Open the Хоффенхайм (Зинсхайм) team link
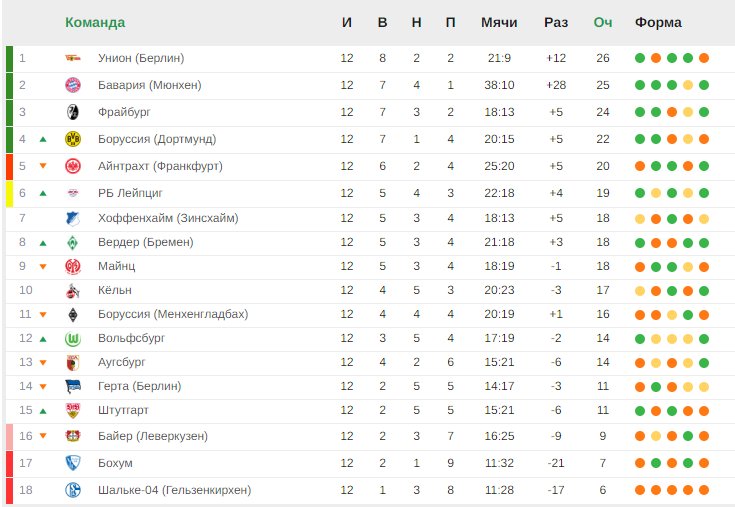 click(168, 218)
